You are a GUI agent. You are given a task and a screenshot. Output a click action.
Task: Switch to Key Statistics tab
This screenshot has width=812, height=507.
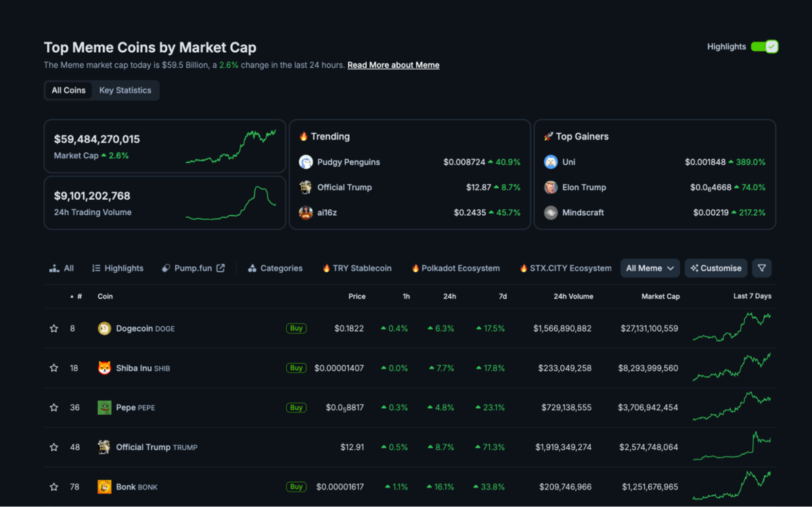pos(125,91)
